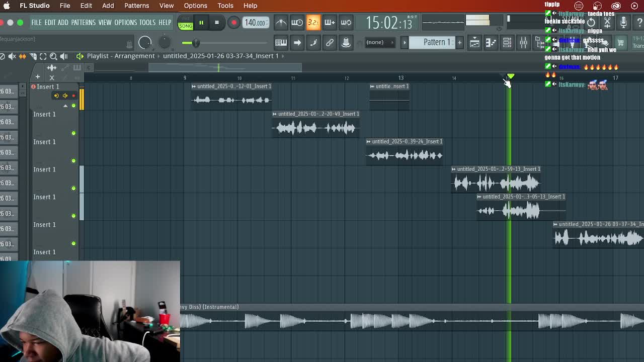
Task: Click the record button
Action: click(233, 23)
